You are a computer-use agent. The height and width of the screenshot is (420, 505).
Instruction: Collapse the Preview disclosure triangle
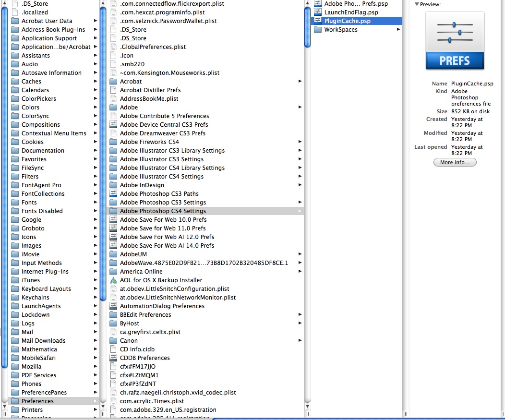(x=417, y=4)
